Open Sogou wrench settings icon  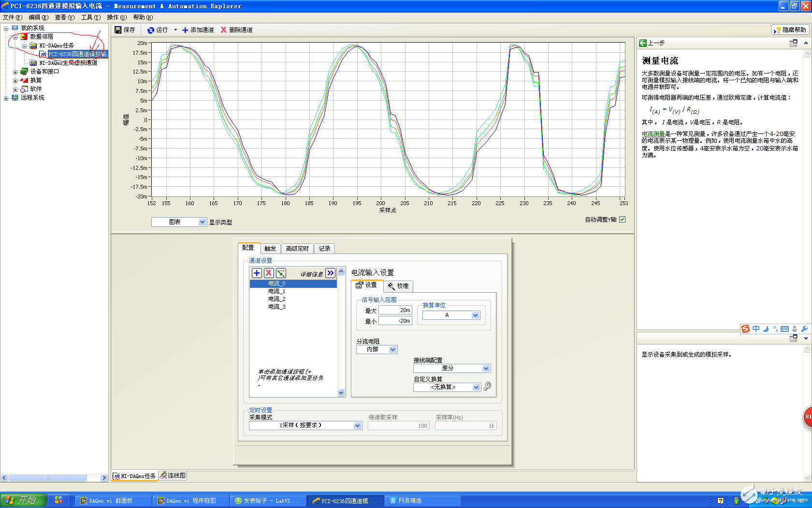pos(804,329)
